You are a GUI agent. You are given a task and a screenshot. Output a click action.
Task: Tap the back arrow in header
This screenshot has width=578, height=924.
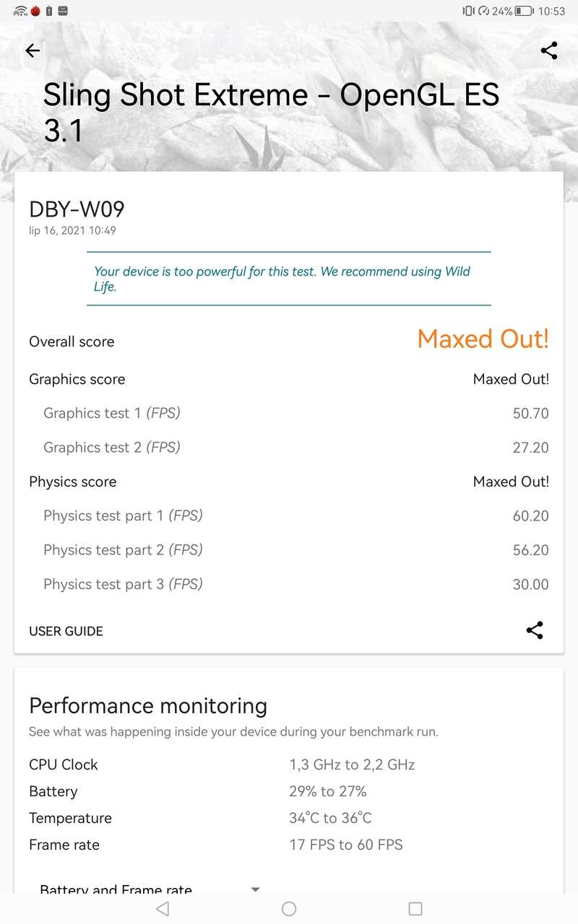coord(33,51)
